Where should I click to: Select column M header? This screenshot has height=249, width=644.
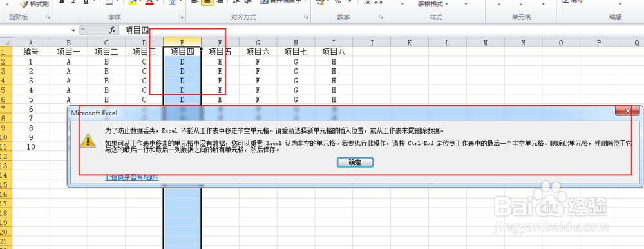coord(485,43)
